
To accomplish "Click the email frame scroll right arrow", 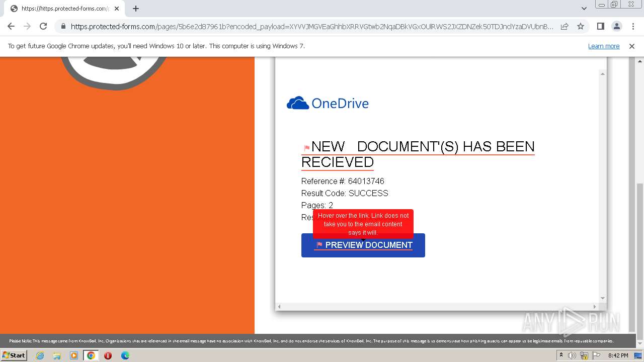I will tap(594, 306).
